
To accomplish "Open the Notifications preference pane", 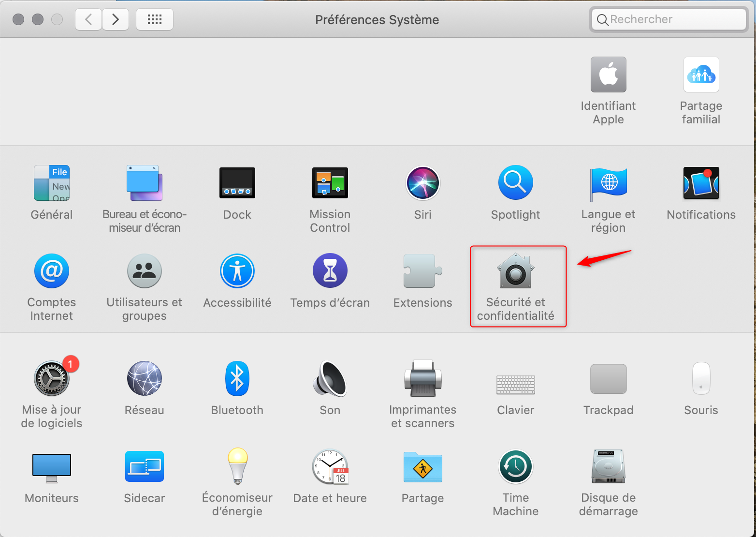I will pos(701,183).
